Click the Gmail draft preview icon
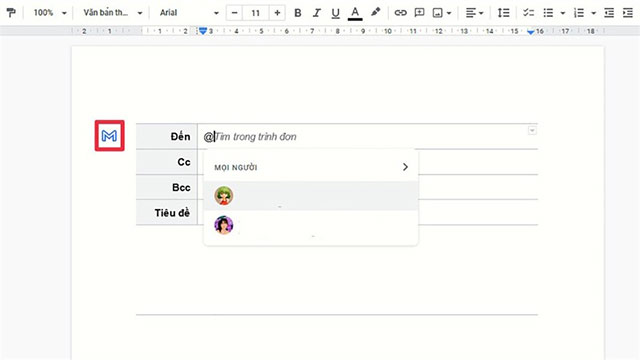 point(109,136)
